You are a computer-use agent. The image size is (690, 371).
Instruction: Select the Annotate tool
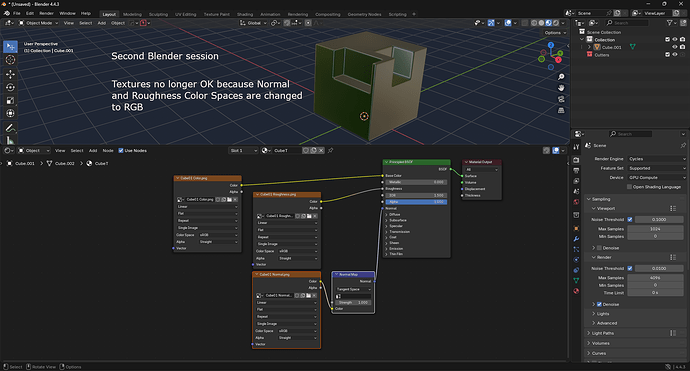point(10,128)
